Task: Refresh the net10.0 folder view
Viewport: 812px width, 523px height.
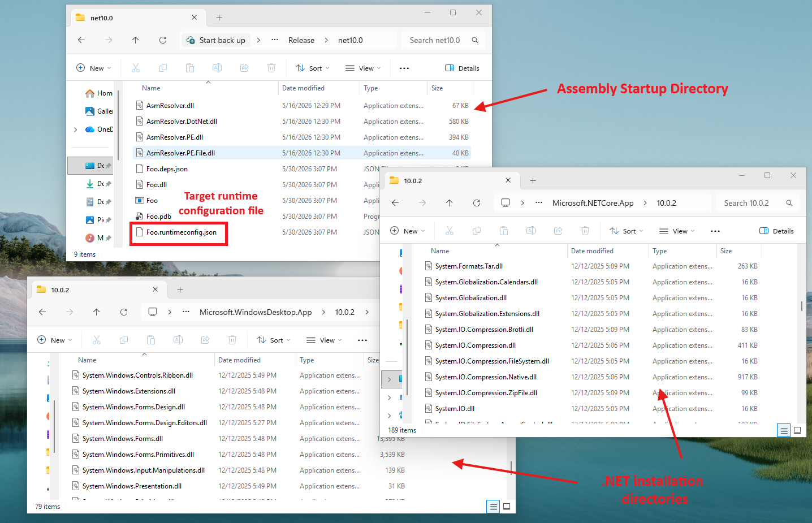Action: click(x=163, y=40)
